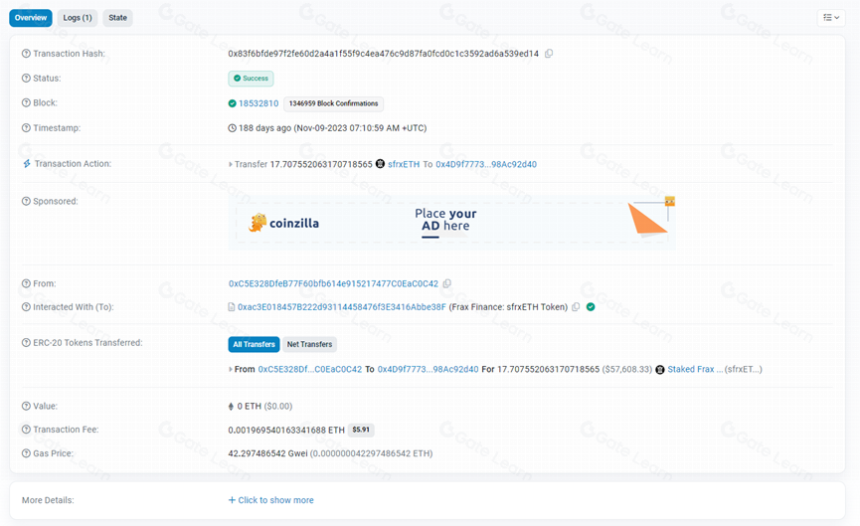The height and width of the screenshot is (526, 860).
Task: Click the transferred amount 17.707552063170718565 in Transaction Action
Action: [x=321, y=164]
